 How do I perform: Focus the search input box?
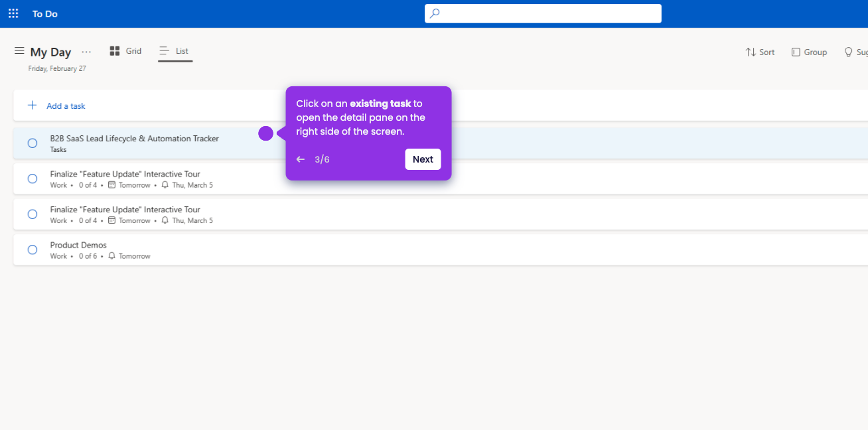543,13
